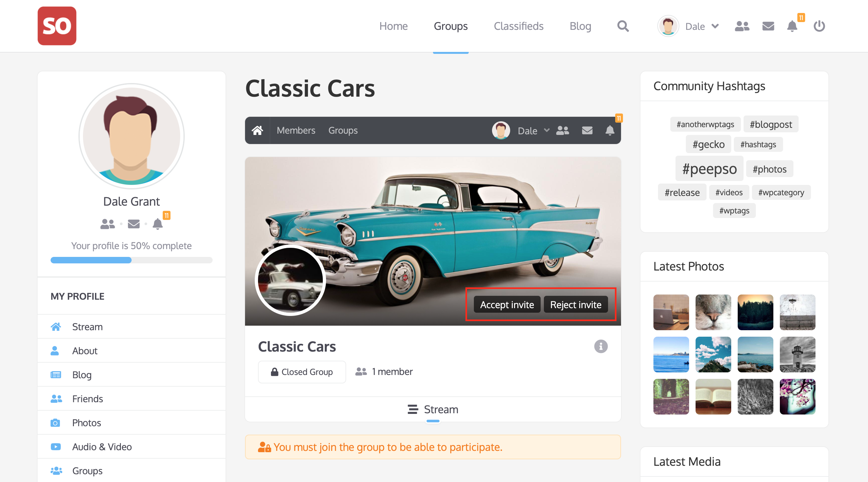
Task: Click the #hashtags tag
Action: click(758, 144)
